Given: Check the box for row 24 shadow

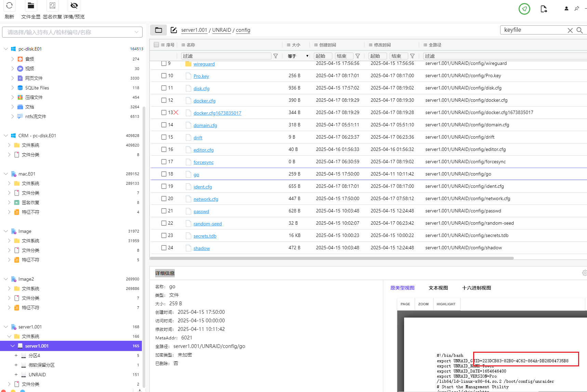Looking at the screenshot, I should pos(164,248).
